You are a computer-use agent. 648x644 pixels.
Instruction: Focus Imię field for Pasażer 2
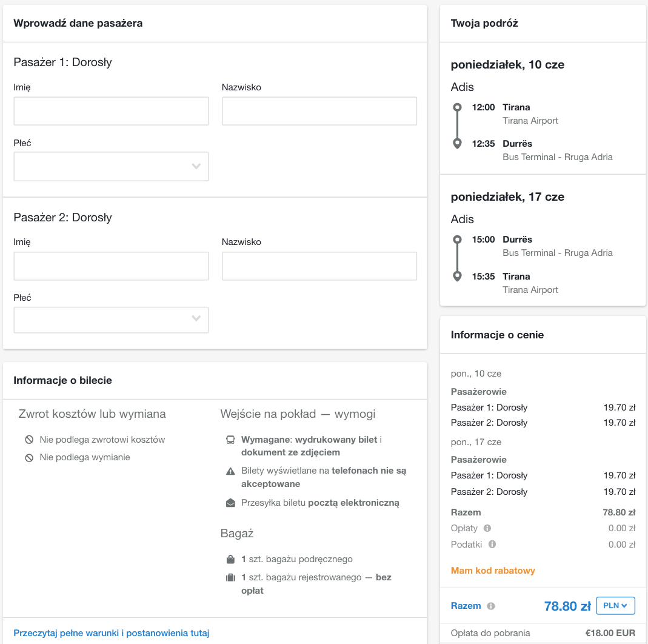point(111,266)
